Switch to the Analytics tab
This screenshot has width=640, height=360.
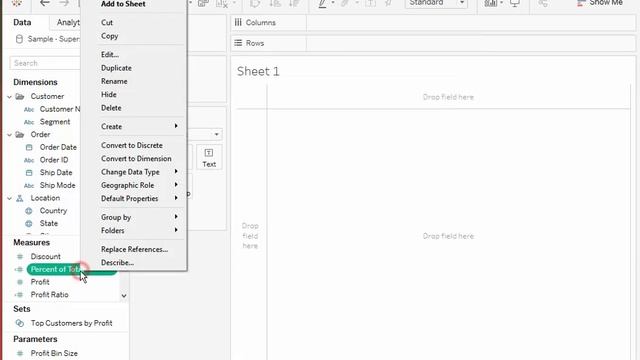(x=68, y=22)
